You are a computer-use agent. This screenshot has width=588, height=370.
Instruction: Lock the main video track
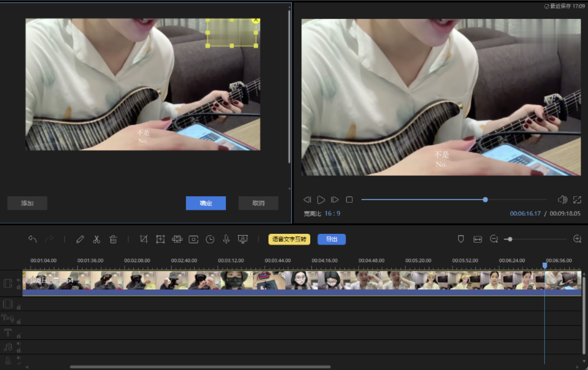[18, 288]
